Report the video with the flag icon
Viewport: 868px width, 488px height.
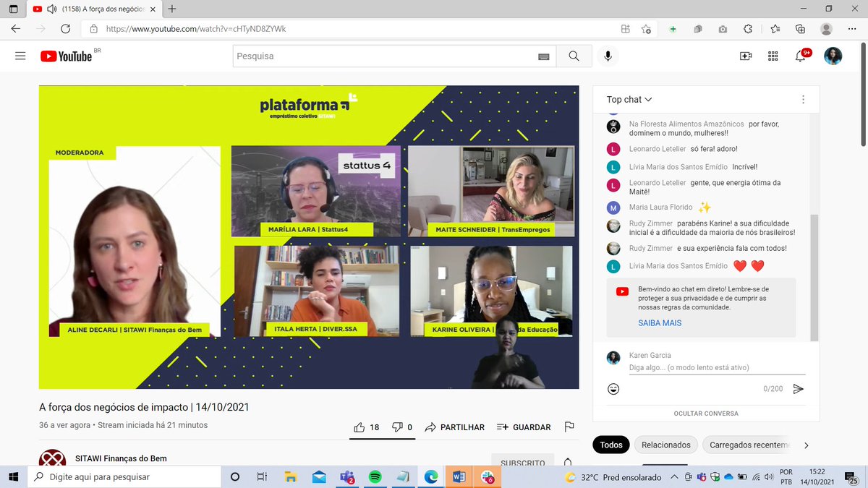tap(569, 427)
